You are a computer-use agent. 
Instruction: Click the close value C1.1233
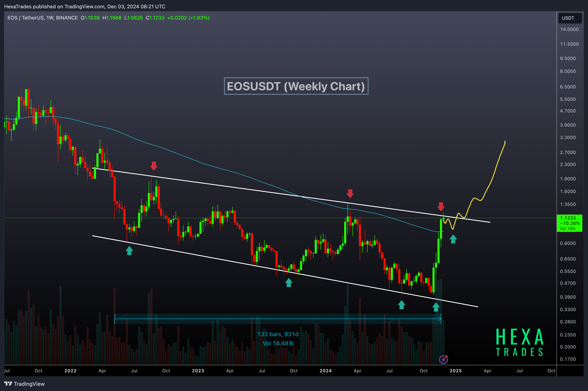[155, 18]
